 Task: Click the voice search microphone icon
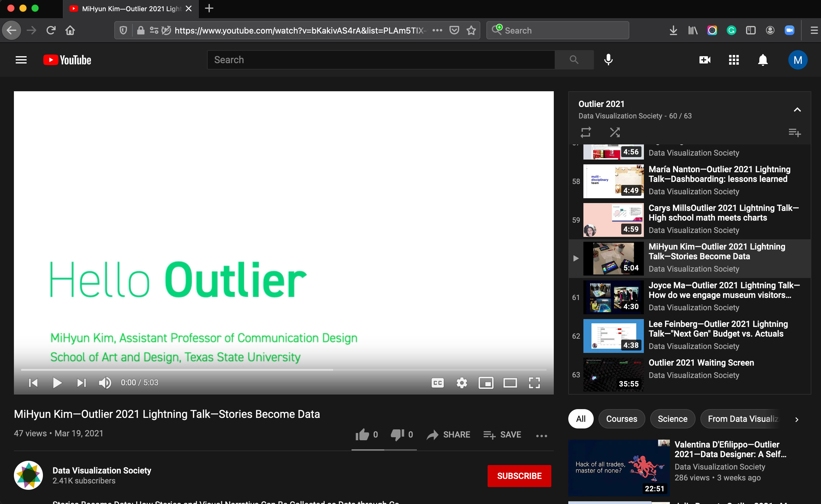pyautogui.click(x=608, y=60)
